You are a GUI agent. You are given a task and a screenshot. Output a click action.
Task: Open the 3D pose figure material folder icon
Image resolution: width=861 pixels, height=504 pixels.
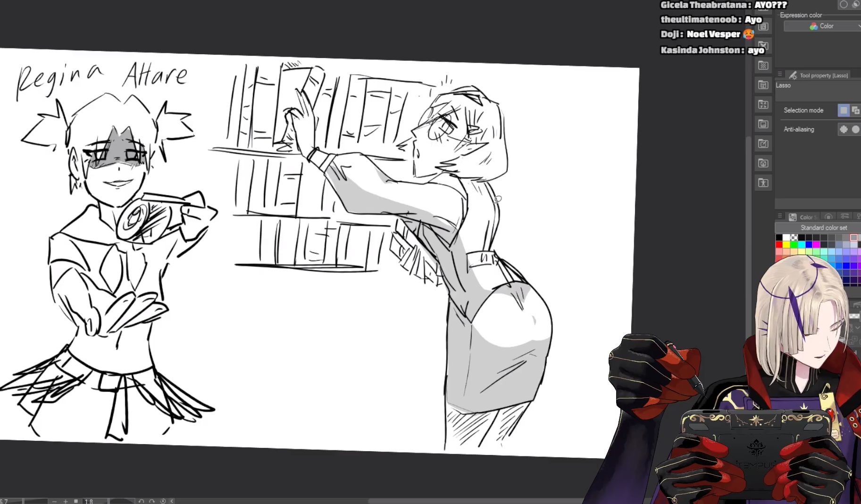click(x=763, y=183)
